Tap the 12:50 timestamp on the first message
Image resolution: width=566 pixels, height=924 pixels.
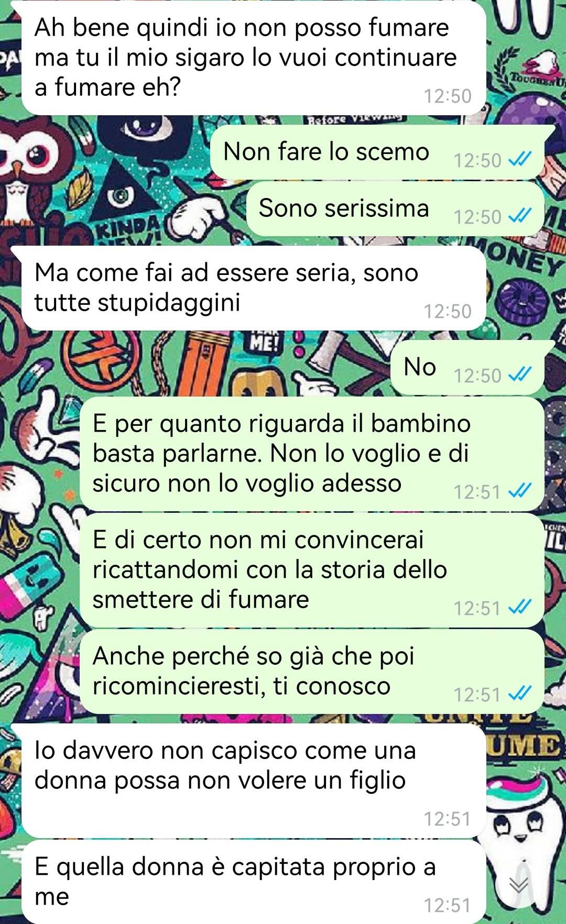point(448,96)
